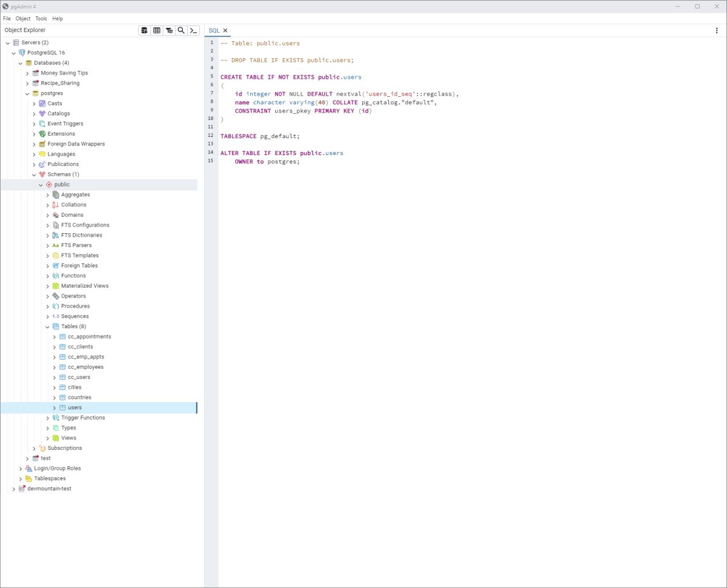Open the PSQL Tool terminal icon
Viewport: 727px width, 588px height.
click(x=194, y=30)
